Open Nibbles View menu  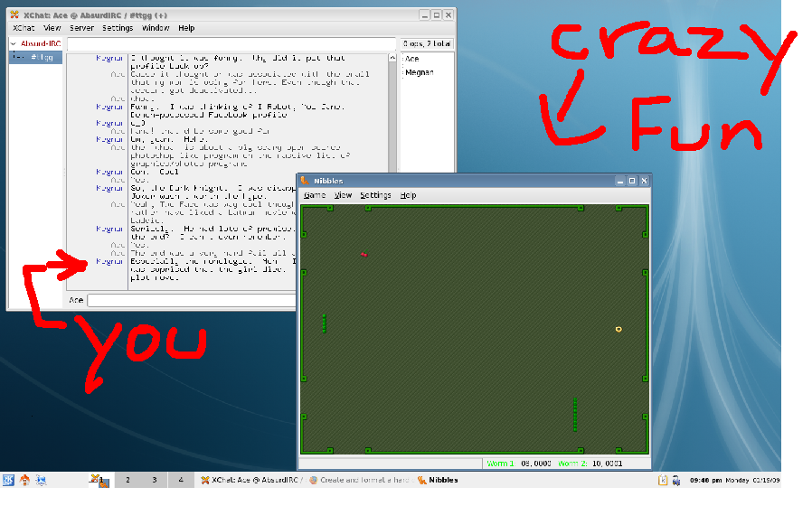tap(343, 195)
